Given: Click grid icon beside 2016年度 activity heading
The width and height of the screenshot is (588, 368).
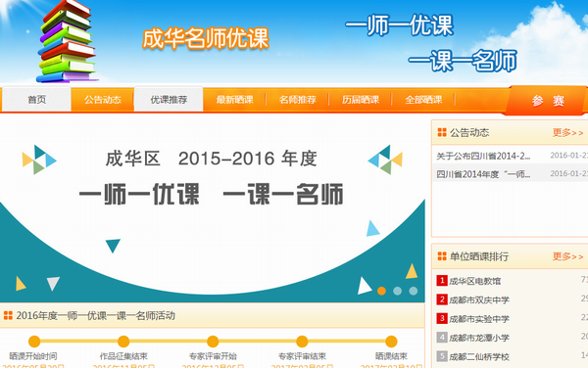Looking at the screenshot, I should point(8,315).
